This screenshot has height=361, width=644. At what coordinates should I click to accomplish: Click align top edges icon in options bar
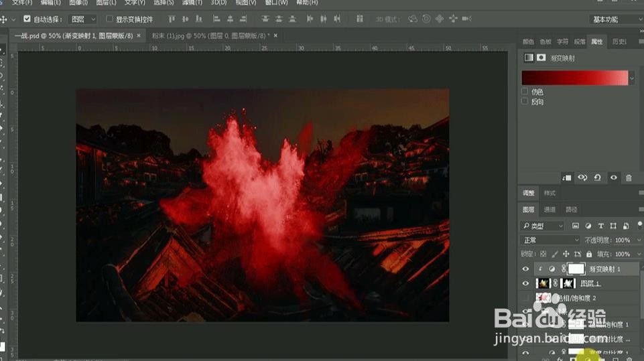click(x=172, y=19)
